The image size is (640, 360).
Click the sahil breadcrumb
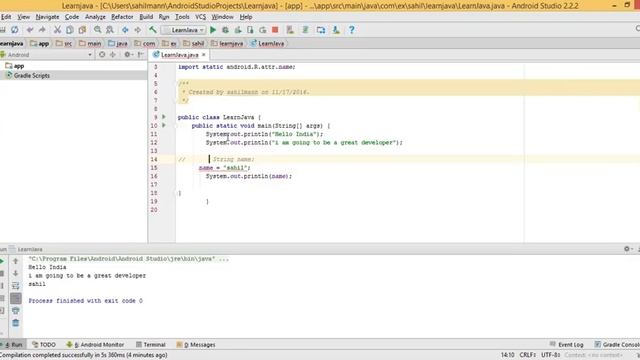tap(193, 43)
